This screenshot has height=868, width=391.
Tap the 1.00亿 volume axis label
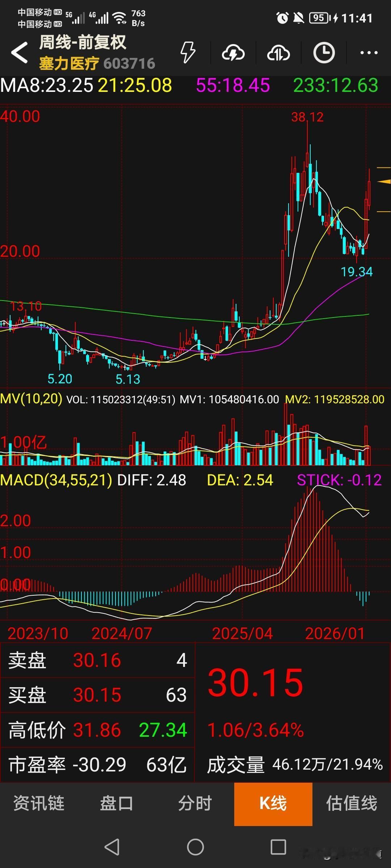[x=24, y=442]
